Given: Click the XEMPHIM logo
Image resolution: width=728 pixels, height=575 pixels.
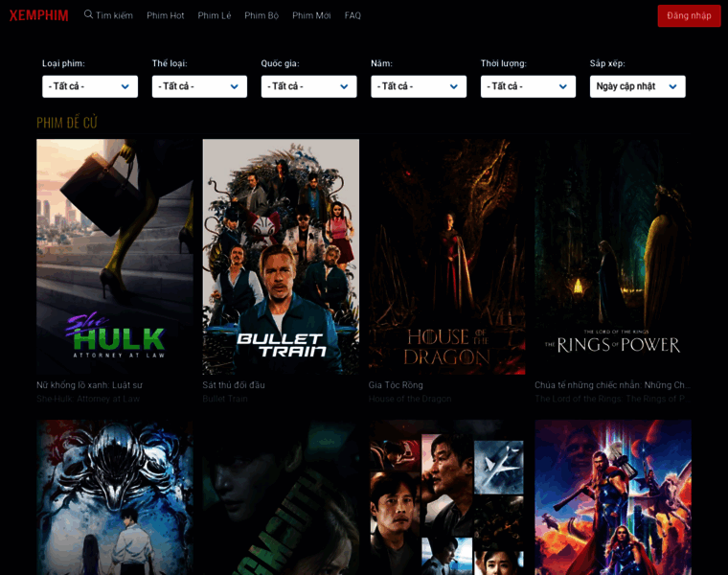Looking at the screenshot, I should (x=39, y=15).
